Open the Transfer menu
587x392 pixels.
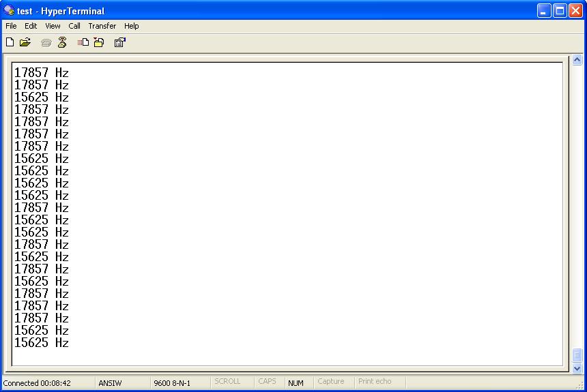tap(102, 26)
